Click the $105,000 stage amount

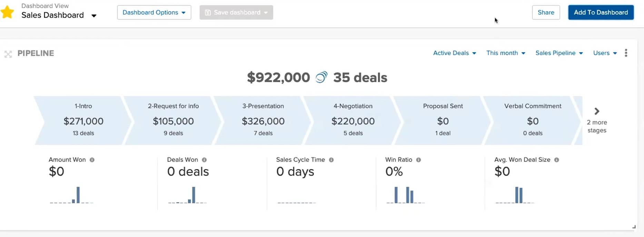[x=173, y=121]
